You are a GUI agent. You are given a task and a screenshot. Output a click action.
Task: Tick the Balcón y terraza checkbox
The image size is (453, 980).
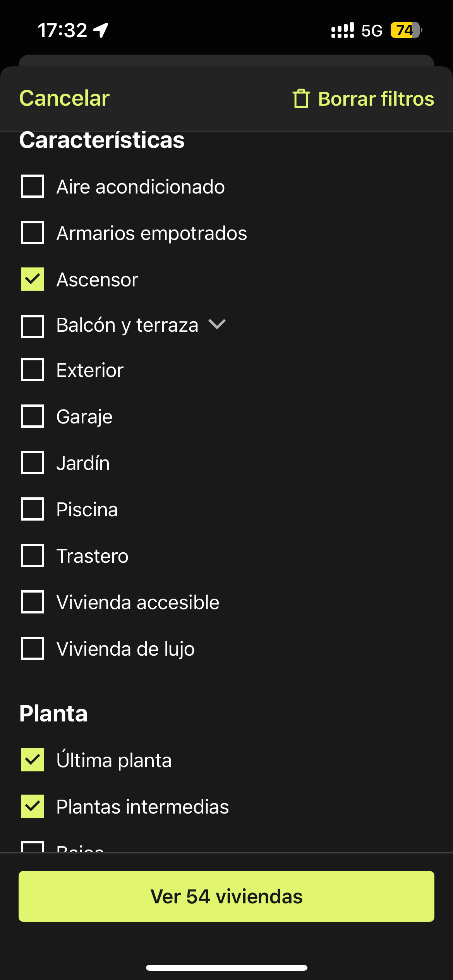(33, 327)
